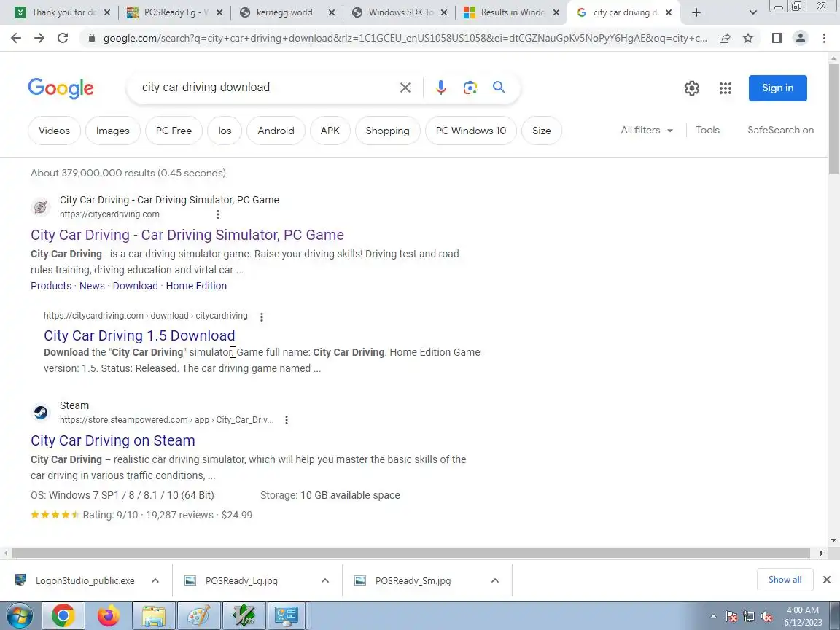Open All filters dropdown
Screen dimensions: 840x630
647,131
